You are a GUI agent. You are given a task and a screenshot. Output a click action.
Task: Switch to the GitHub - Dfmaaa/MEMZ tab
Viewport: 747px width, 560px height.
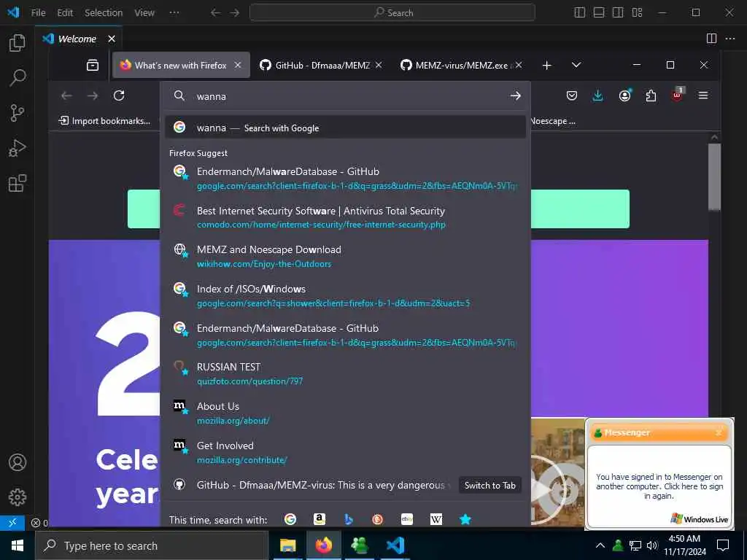click(x=320, y=65)
